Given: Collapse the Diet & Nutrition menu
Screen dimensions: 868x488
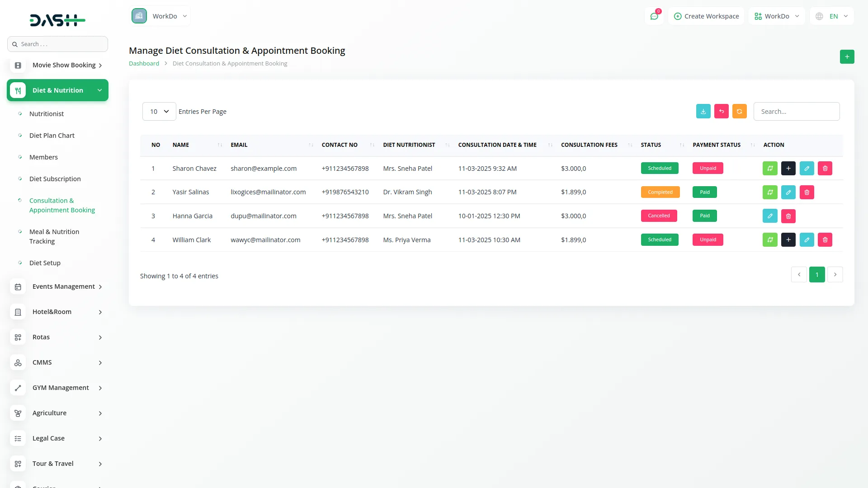Looking at the screenshot, I should [57, 90].
